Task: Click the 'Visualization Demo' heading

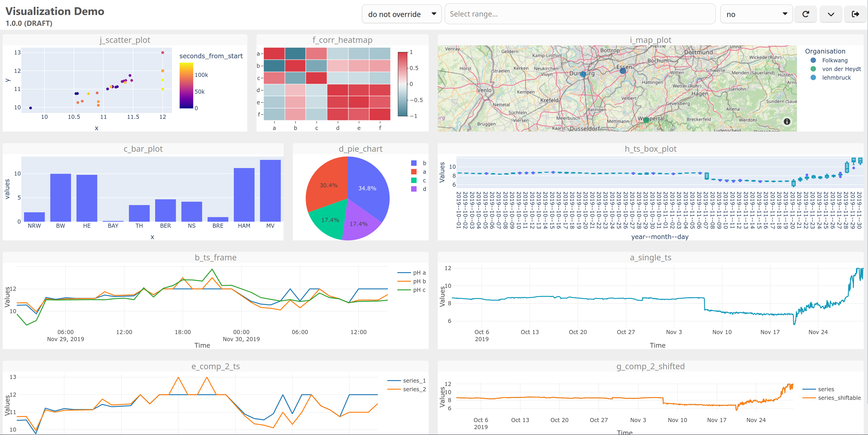Action: coord(55,11)
